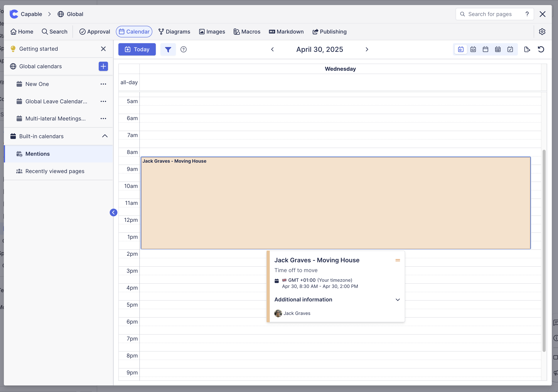Open the settings gear icon
558x392 pixels.
pyautogui.click(x=542, y=32)
